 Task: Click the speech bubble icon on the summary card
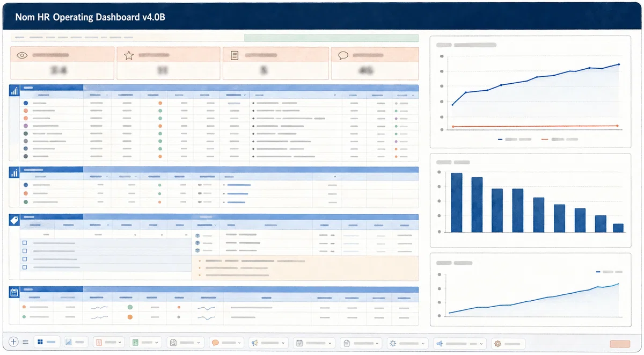coord(343,55)
